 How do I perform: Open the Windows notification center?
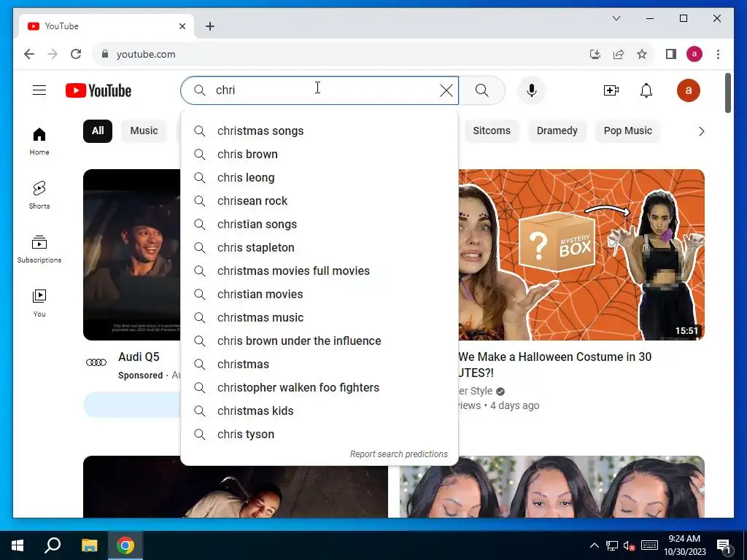(x=723, y=545)
